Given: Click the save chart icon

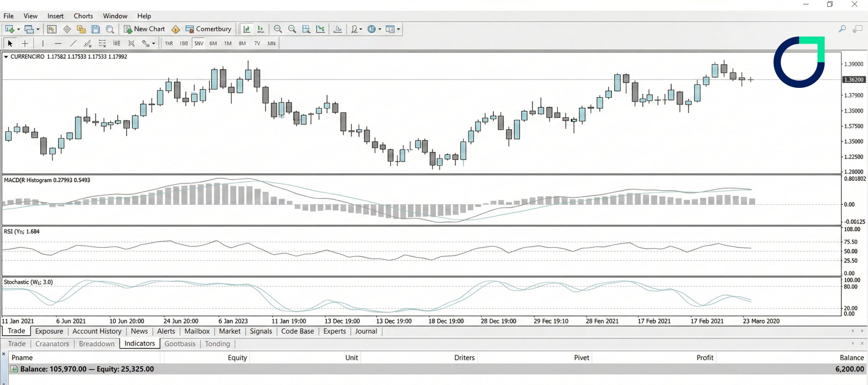Looking at the screenshot, I should [96, 29].
